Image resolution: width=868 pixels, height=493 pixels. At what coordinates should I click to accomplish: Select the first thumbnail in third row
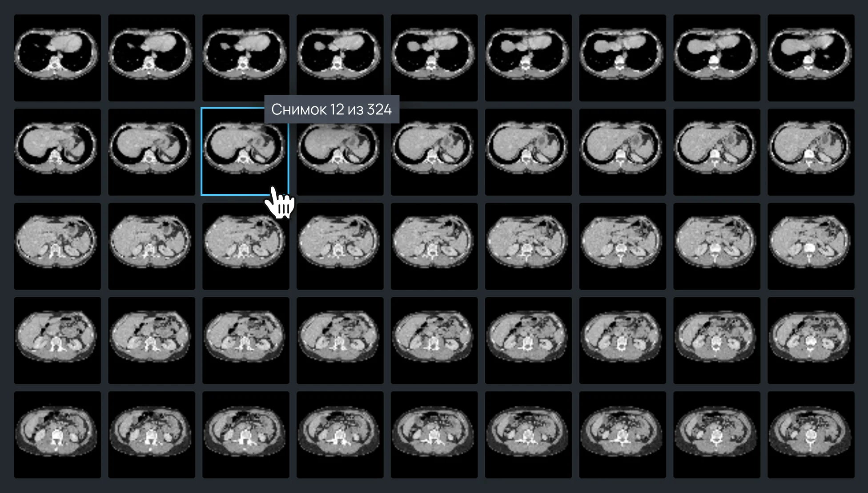[x=57, y=246]
